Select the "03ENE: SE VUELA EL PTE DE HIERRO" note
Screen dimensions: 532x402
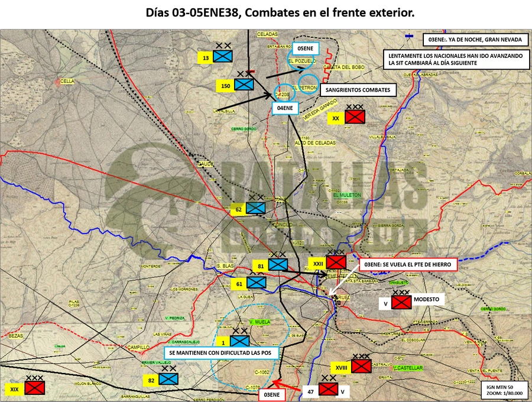coord(408,265)
